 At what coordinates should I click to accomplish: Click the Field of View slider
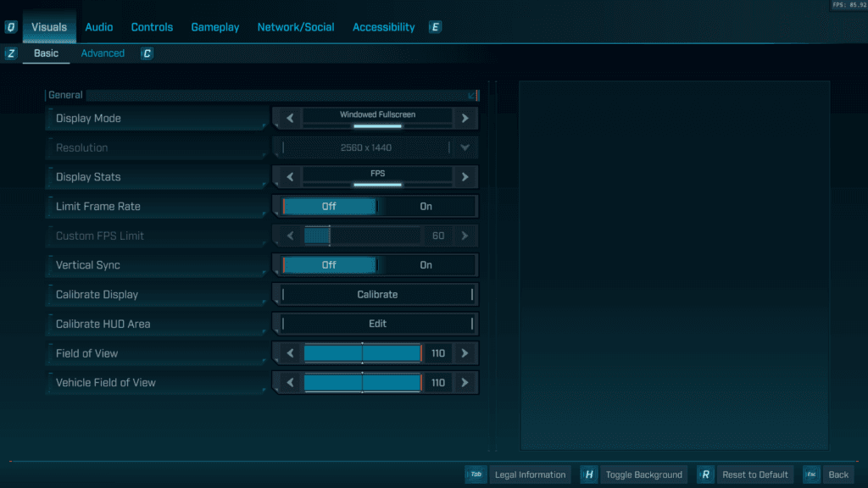(x=362, y=353)
